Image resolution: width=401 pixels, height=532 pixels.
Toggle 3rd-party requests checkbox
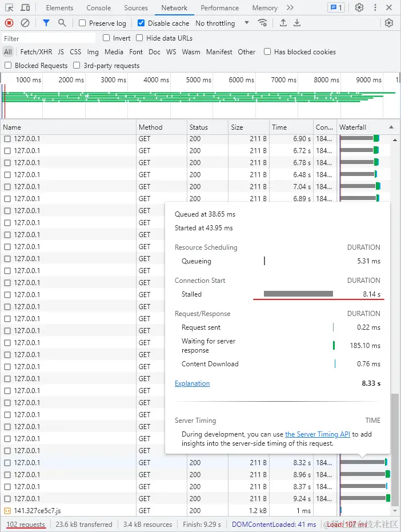[x=77, y=65]
